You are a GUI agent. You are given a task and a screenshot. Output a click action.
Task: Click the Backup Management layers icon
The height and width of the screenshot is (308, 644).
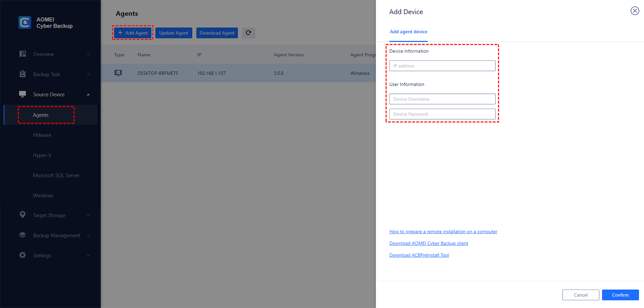pos(23,235)
